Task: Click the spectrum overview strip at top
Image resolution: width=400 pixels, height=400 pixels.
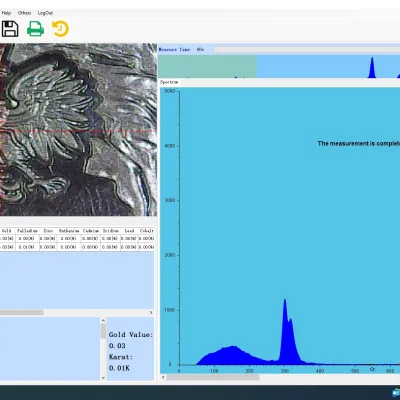Action: [279, 66]
